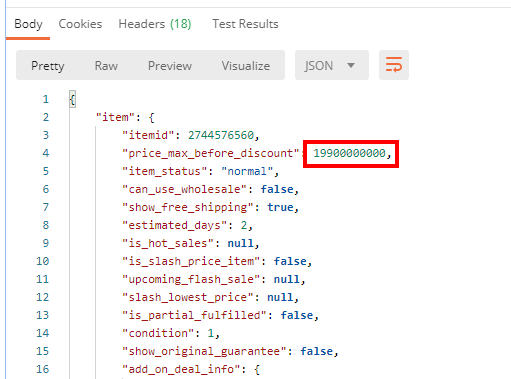Click the true value of show_free_shipping
Viewport: 511px width, 379px height.
point(280,207)
